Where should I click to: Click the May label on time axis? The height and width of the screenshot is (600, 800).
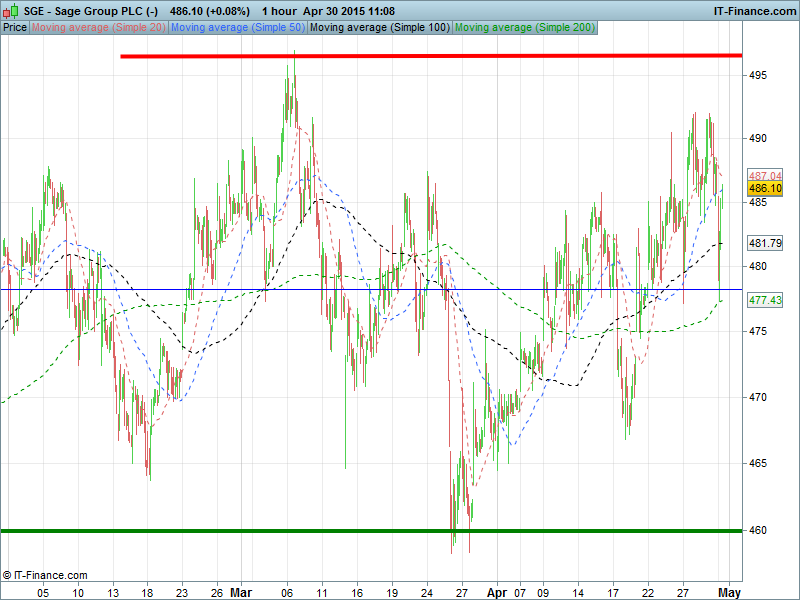(729, 592)
